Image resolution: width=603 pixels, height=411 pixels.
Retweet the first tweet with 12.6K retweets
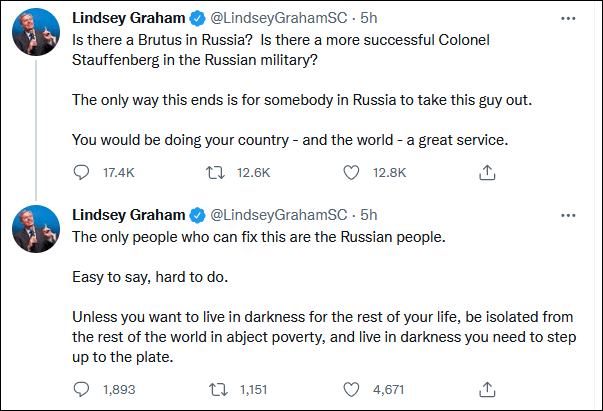pyautogui.click(x=214, y=173)
